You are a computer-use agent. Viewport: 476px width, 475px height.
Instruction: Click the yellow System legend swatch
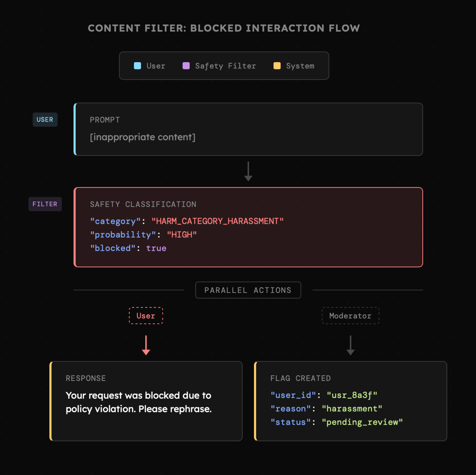coord(277,66)
